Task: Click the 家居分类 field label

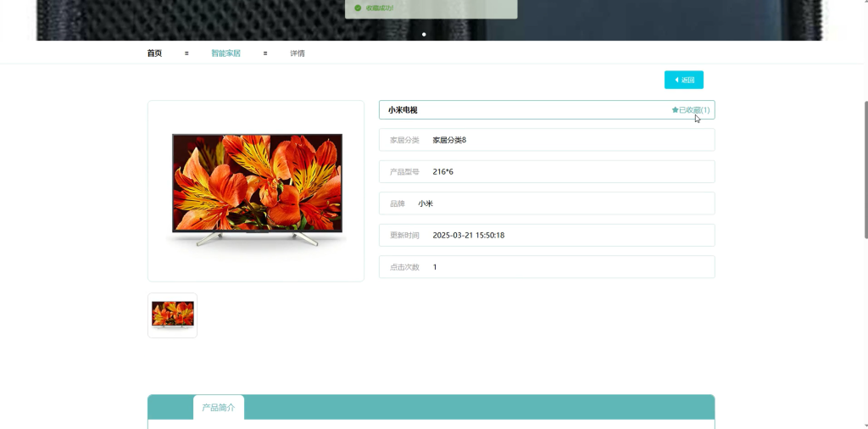Action: coord(404,140)
